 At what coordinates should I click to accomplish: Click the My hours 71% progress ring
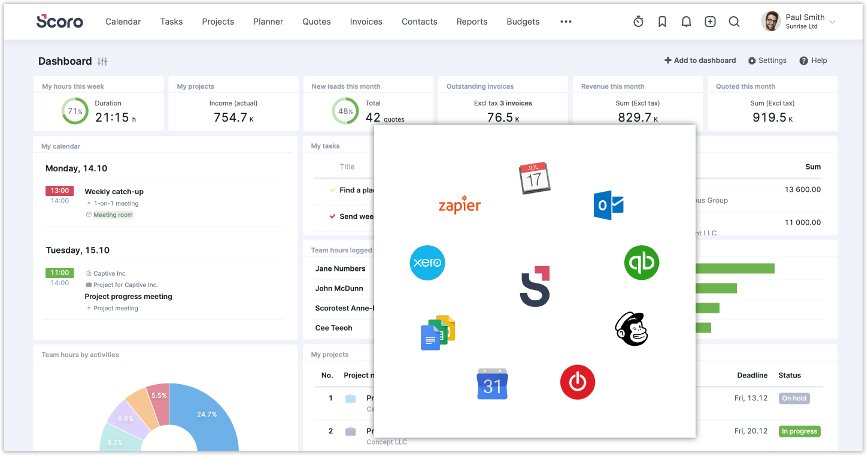click(75, 111)
